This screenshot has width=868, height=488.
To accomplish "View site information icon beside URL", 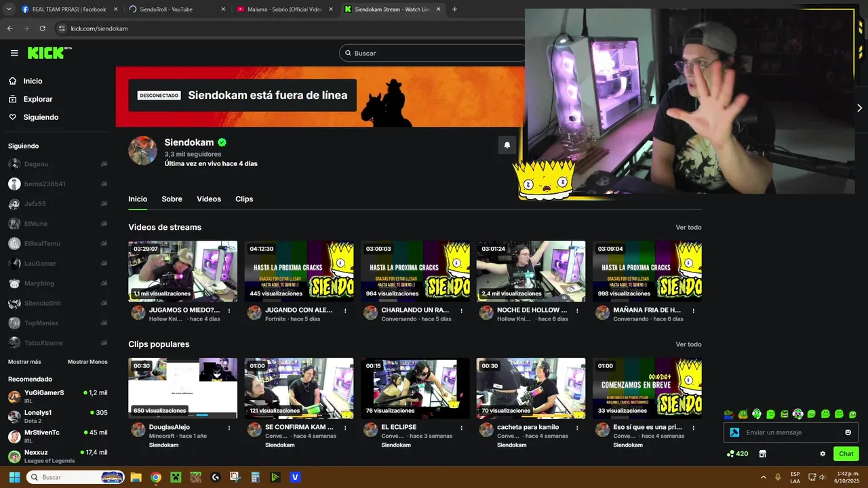I will pos(62,28).
